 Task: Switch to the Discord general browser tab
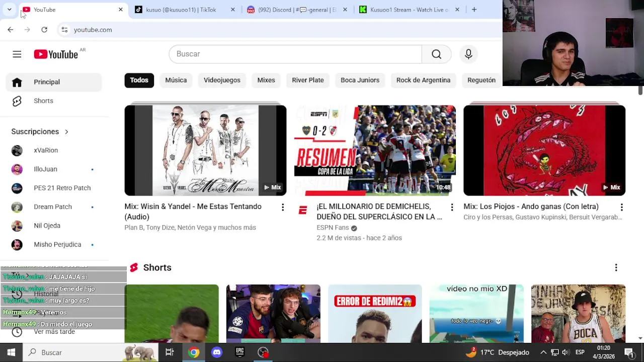(x=297, y=10)
